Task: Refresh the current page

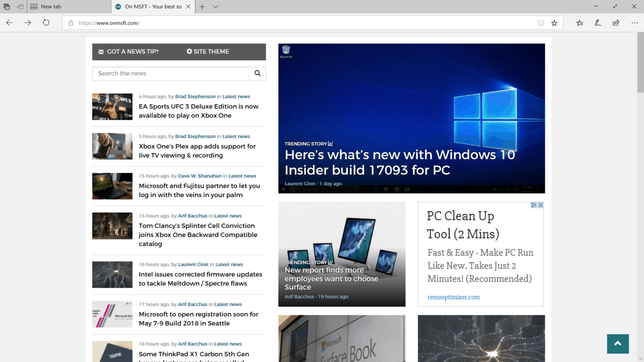Action: (x=46, y=23)
